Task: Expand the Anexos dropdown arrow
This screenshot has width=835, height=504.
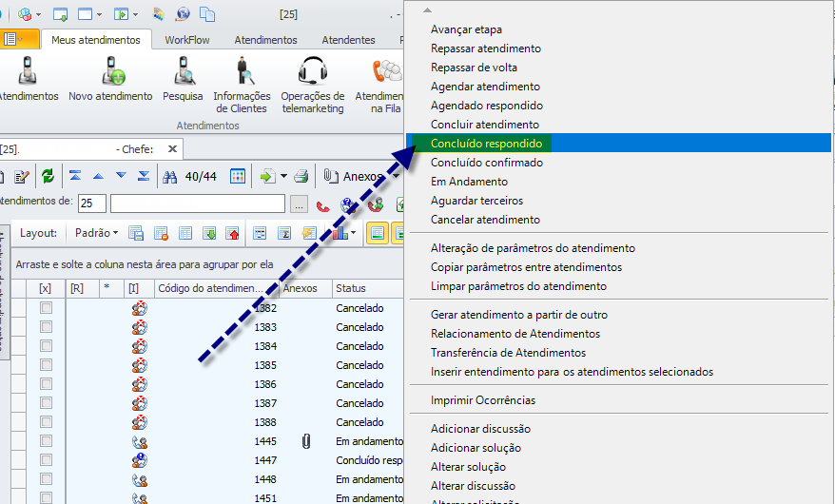Action: (396, 176)
